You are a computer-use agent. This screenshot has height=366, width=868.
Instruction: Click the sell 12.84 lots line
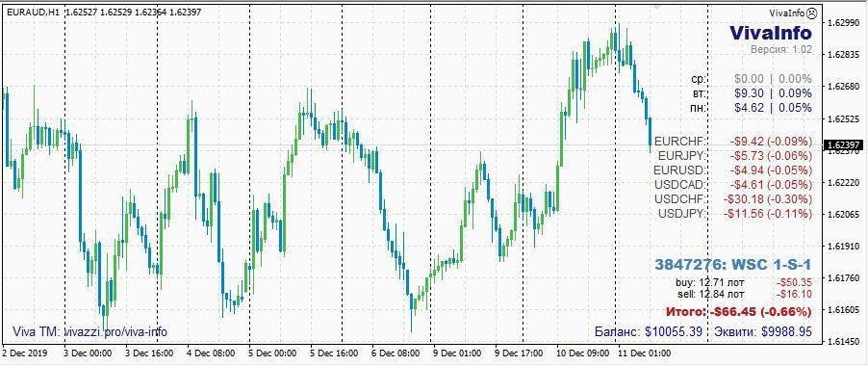(x=744, y=294)
